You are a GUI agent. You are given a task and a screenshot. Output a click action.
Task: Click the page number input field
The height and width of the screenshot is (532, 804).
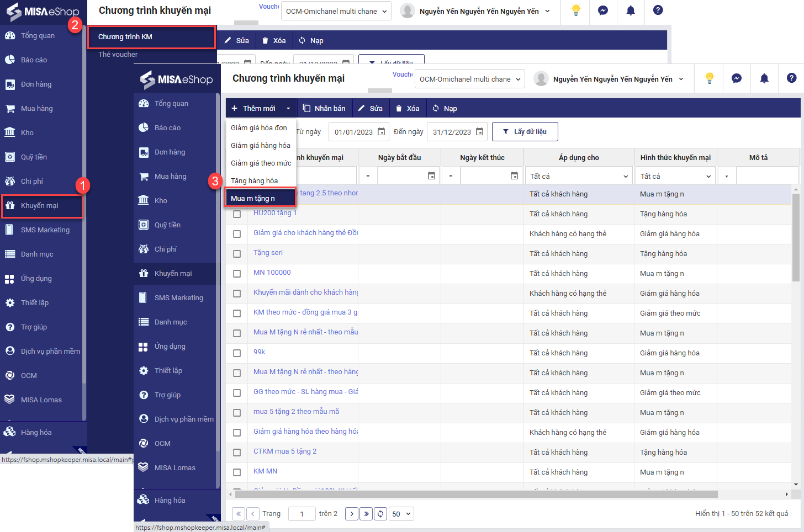302,514
